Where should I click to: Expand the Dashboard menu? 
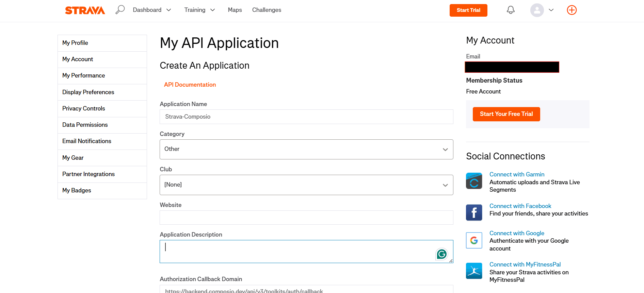pos(152,10)
